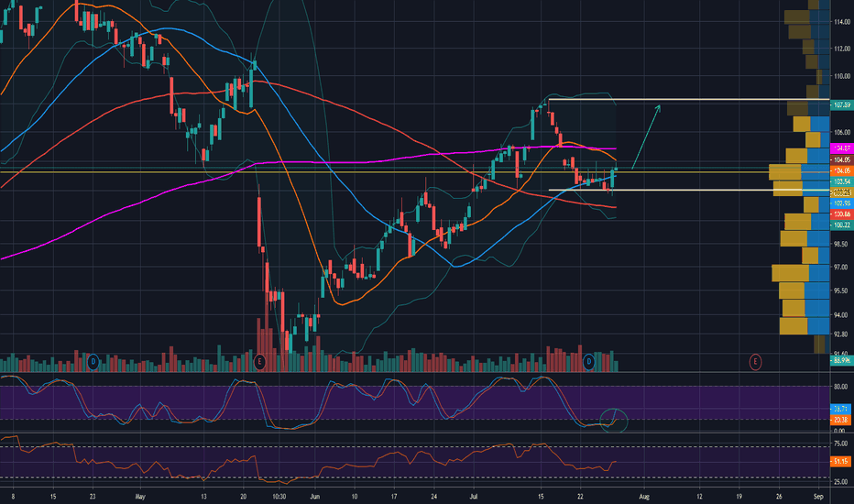
Task: Click the 25.00 RSI axis label
Action: 841,482
